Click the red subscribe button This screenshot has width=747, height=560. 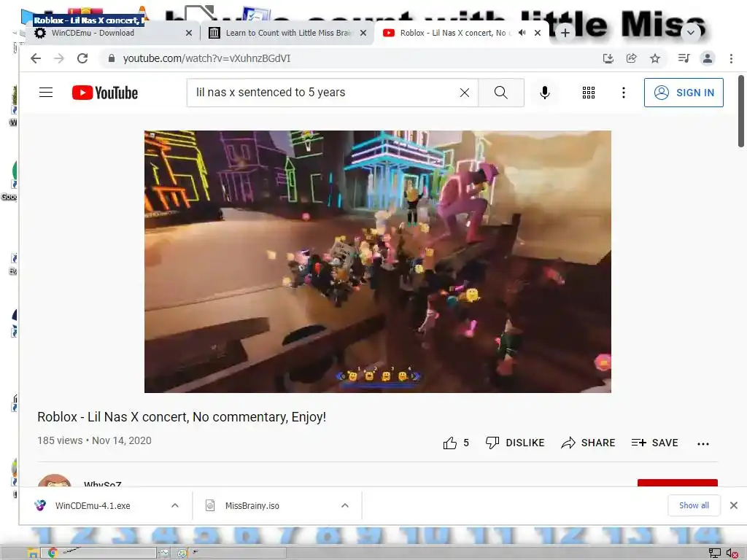point(678,483)
